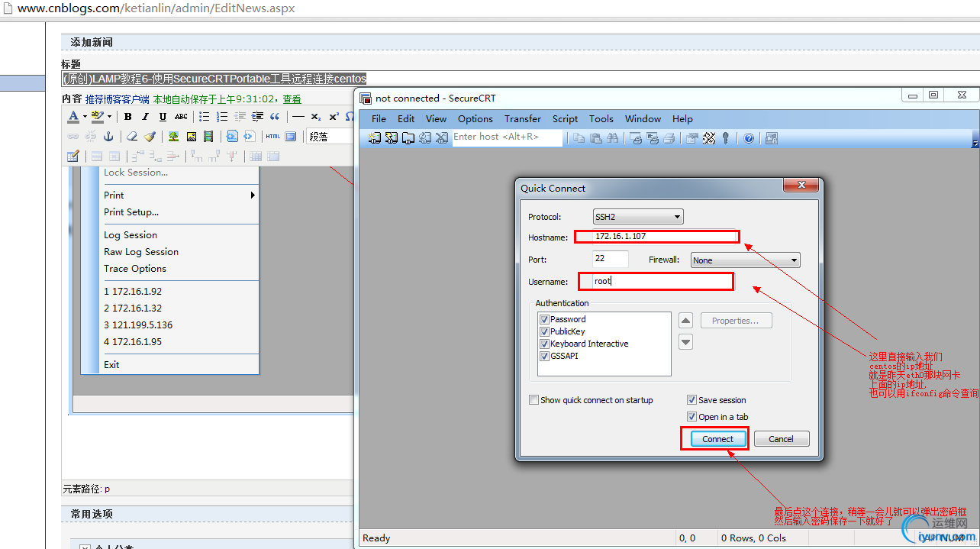
Task: Click the insert video filmstrip icon
Action: (208, 137)
